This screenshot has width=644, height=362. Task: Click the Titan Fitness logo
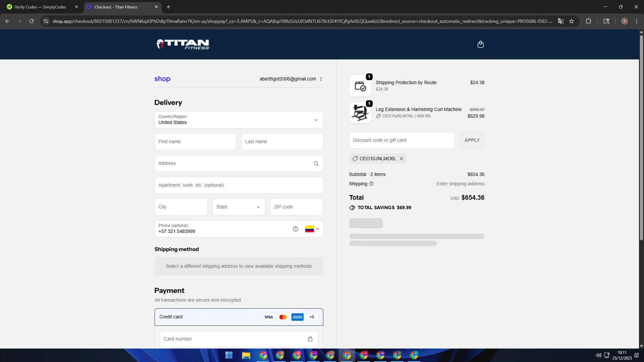pos(183,44)
